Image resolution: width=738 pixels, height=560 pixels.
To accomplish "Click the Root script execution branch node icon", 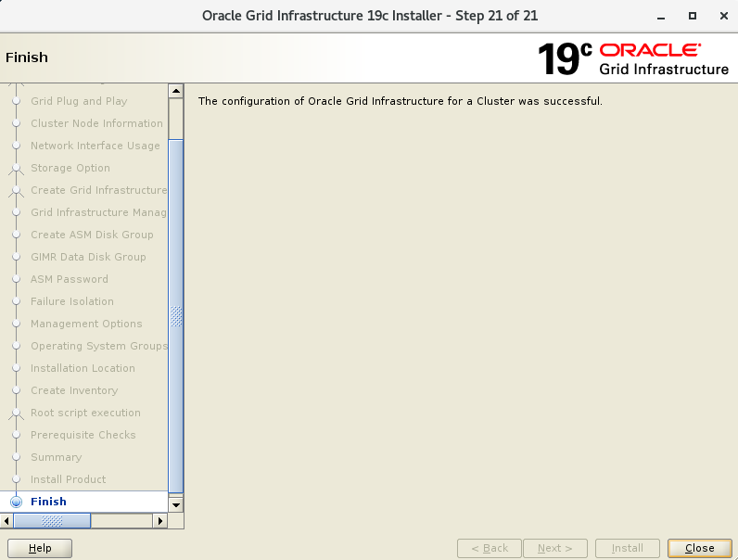I will (16, 414).
